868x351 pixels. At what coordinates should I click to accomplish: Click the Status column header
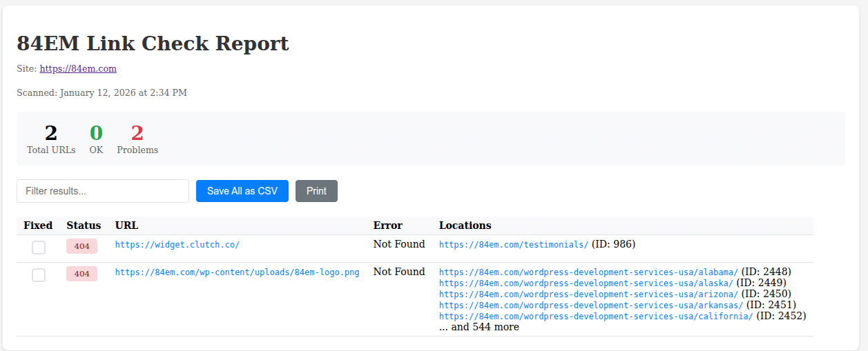(84, 225)
